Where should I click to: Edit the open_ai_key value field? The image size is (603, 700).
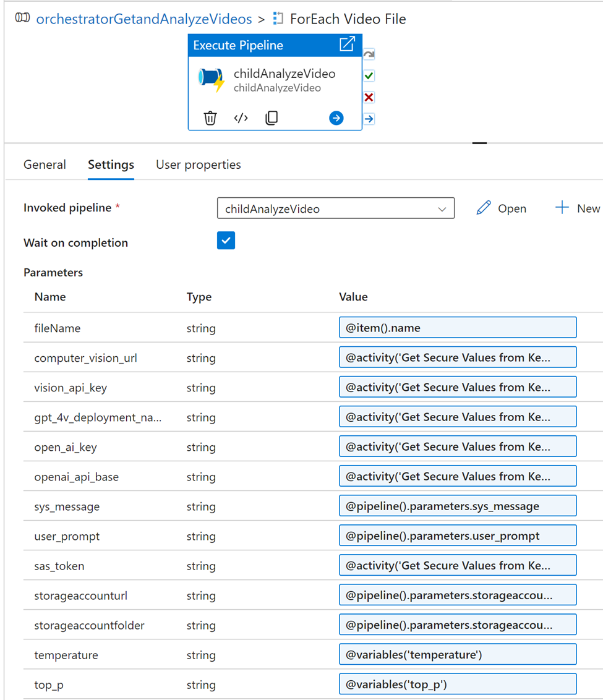[x=458, y=446]
